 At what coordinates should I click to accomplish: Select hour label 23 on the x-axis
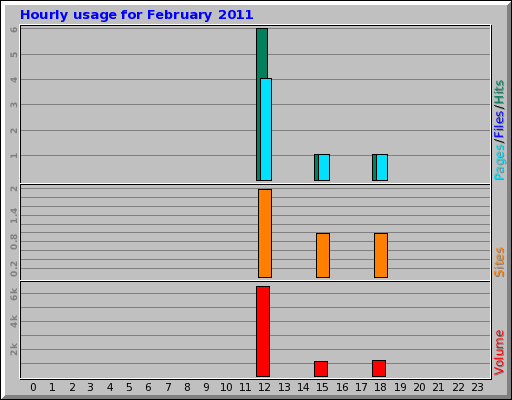tap(477, 387)
